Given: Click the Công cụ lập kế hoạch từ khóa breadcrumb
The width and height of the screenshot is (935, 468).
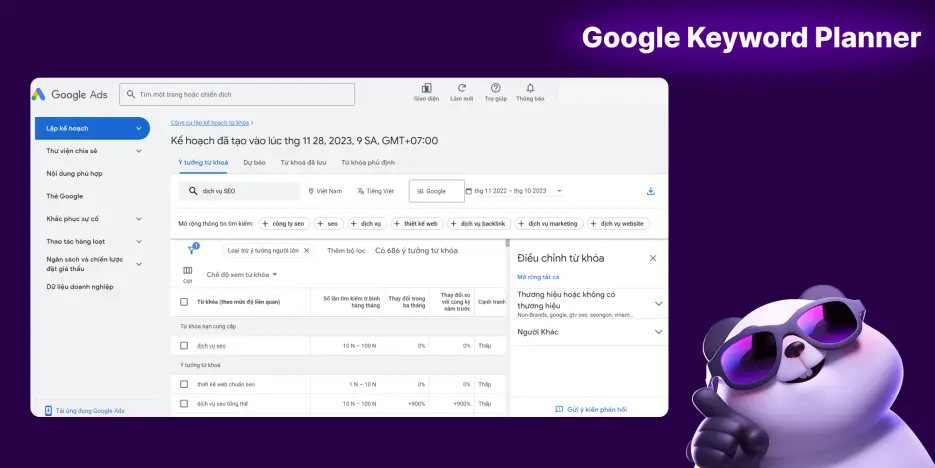Looking at the screenshot, I should click(x=210, y=123).
